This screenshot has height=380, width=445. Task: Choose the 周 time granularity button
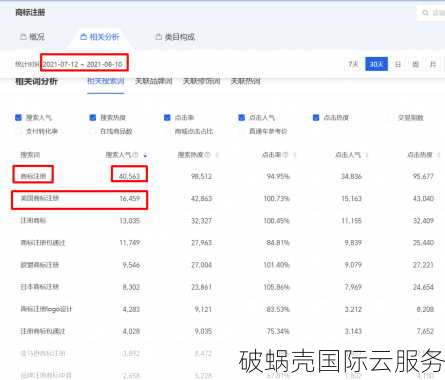click(416, 64)
